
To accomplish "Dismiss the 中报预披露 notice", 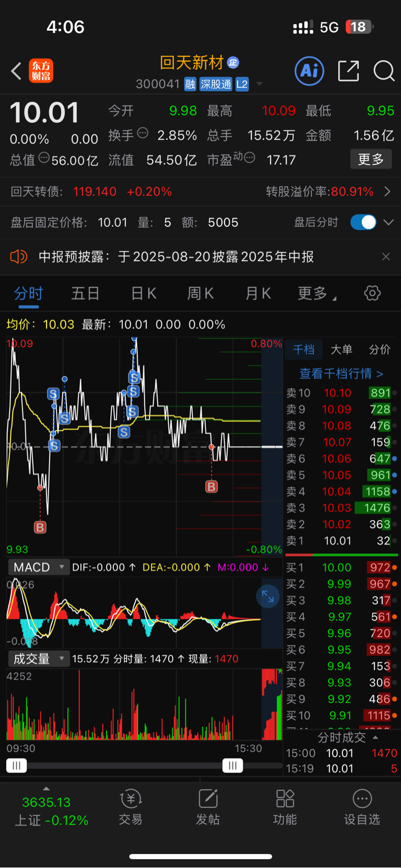I will (x=386, y=256).
